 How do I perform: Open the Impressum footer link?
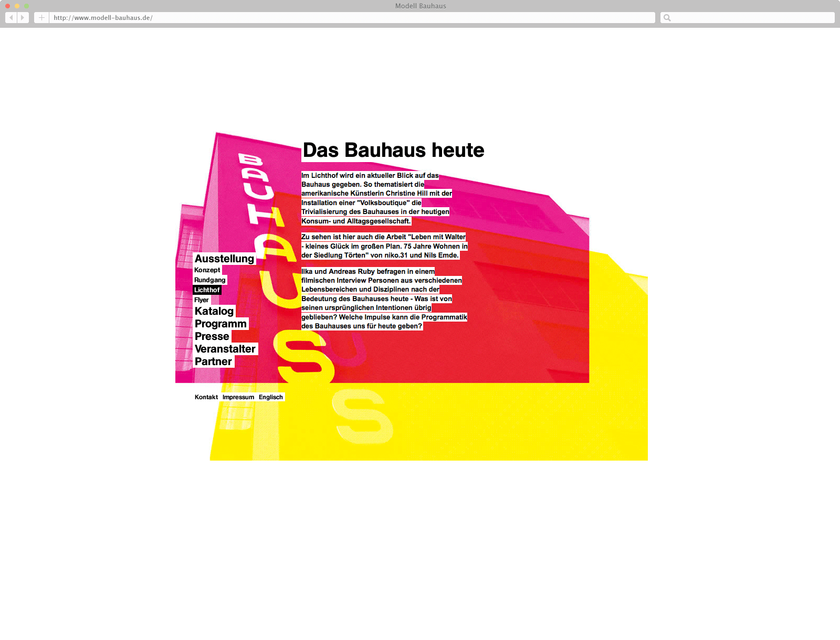pyautogui.click(x=238, y=397)
